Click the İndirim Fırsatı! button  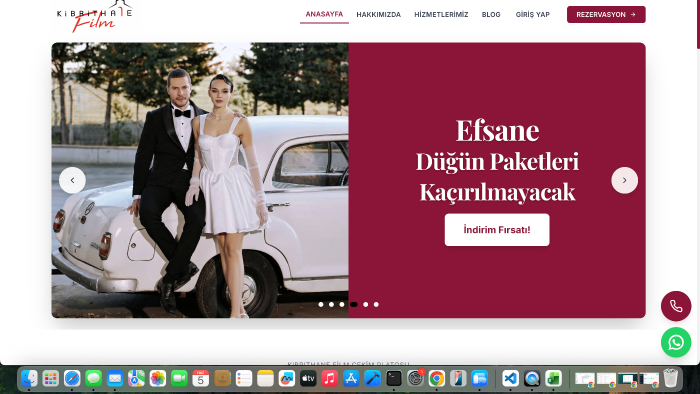[497, 230]
